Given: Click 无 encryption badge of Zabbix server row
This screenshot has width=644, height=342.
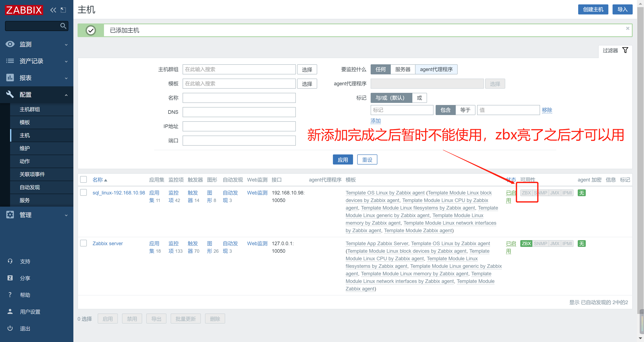Looking at the screenshot, I should tap(582, 244).
